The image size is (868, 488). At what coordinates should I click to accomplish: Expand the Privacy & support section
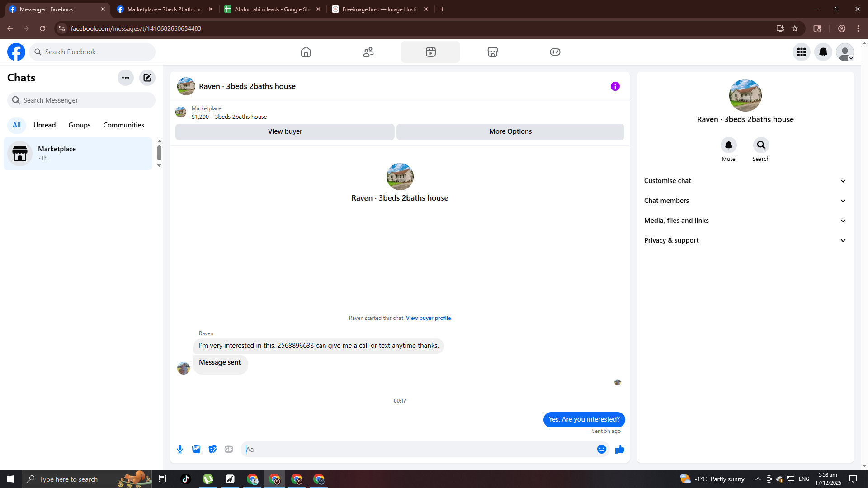pyautogui.click(x=745, y=240)
